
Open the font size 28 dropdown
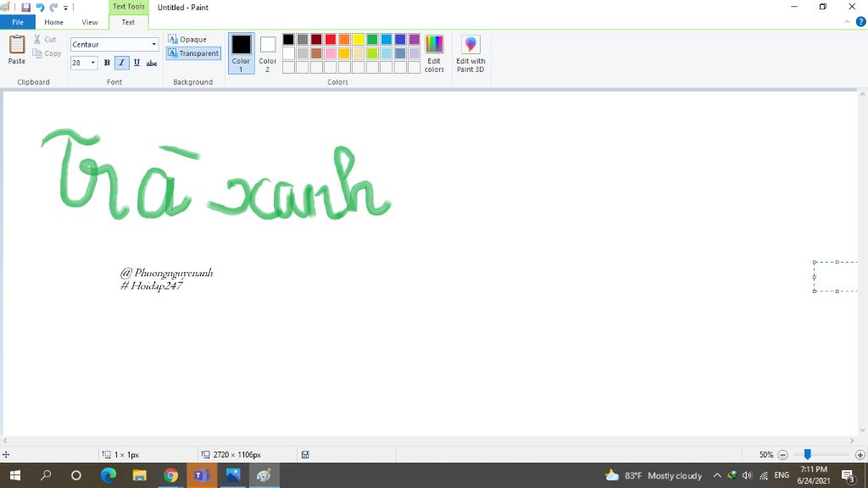click(93, 63)
